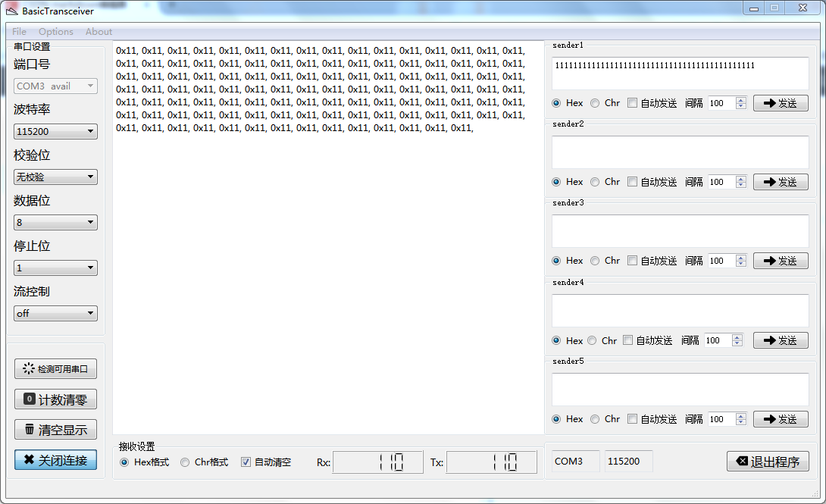Click inside the received hex data area
826x504 pixels.
point(328,237)
